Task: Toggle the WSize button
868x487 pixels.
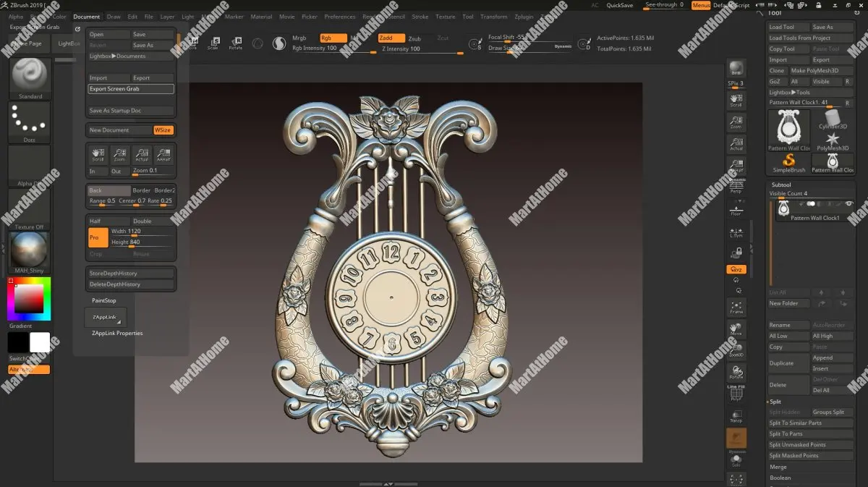Action: coord(163,130)
